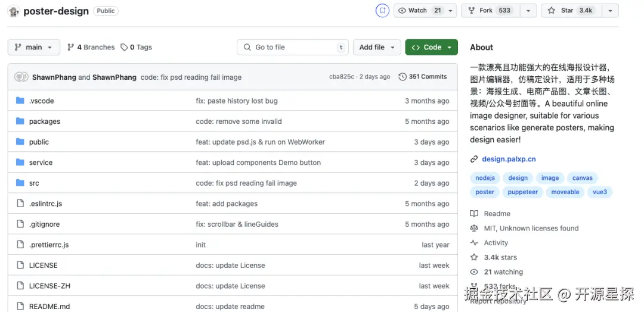This screenshot has width=644, height=312.
Task: Open the 4 Branches view
Action: [x=91, y=48]
